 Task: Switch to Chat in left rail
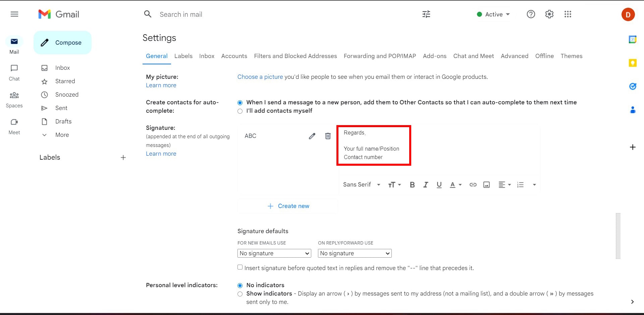click(14, 72)
